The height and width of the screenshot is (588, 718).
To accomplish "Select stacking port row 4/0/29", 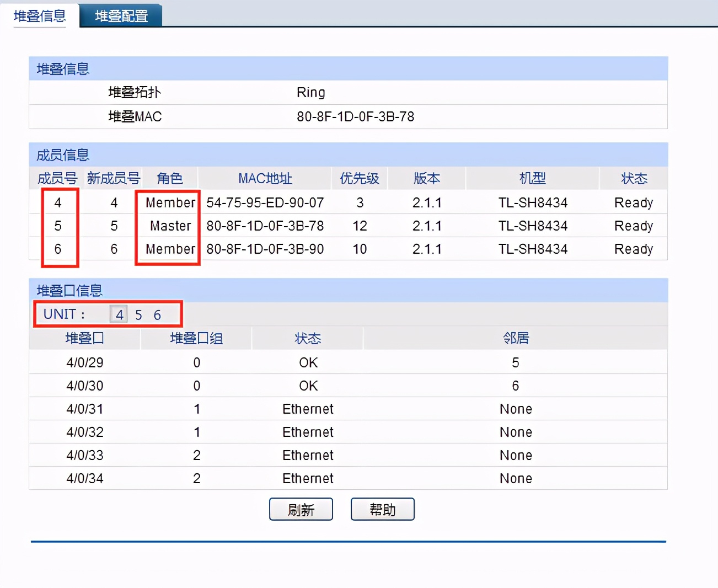I will pos(84,362).
